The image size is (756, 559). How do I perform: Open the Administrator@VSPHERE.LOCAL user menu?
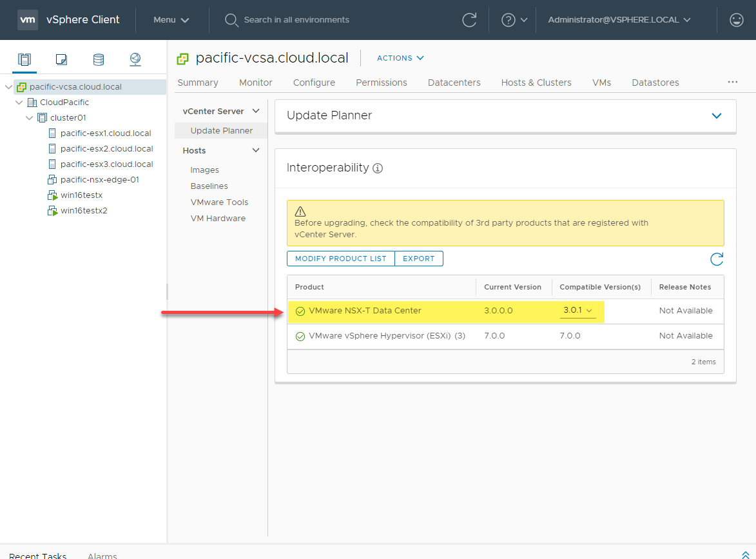click(x=619, y=20)
